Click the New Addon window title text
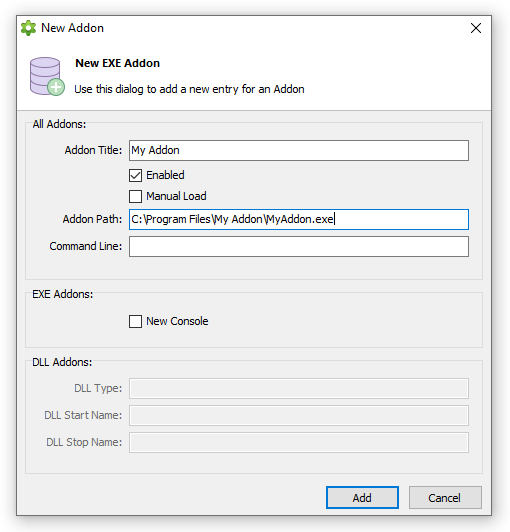 pos(72,28)
